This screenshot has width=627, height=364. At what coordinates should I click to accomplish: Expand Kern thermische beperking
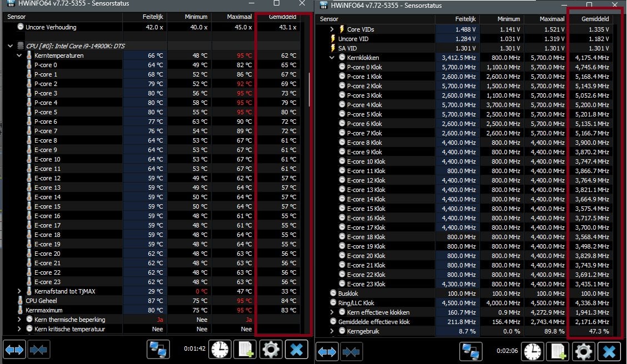(x=19, y=319)
